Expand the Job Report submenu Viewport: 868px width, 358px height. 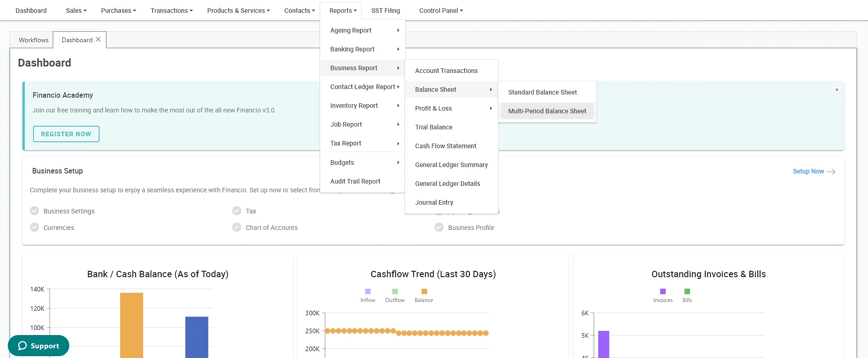coord(363,124)
